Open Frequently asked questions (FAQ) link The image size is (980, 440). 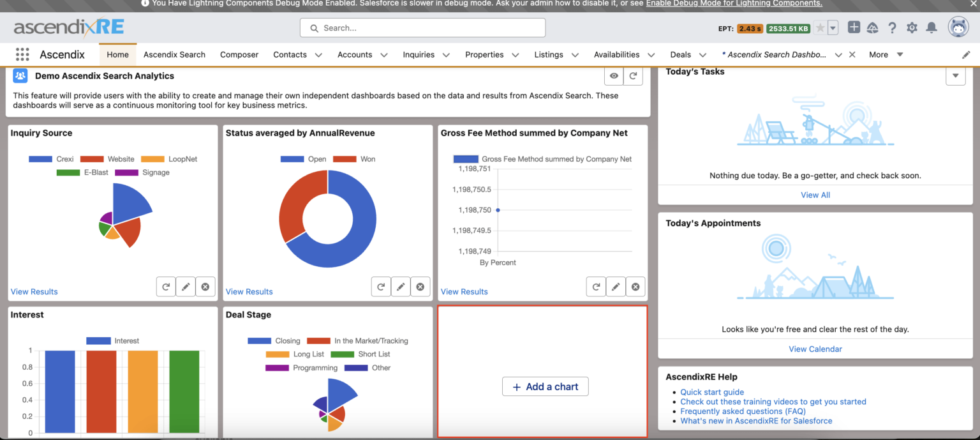pyautogui.click(x=743, y=411)
